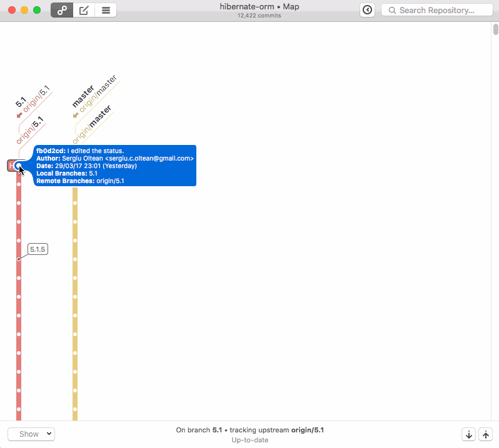
Task: Select the 5.1.5 tag label
Action: 38,249
